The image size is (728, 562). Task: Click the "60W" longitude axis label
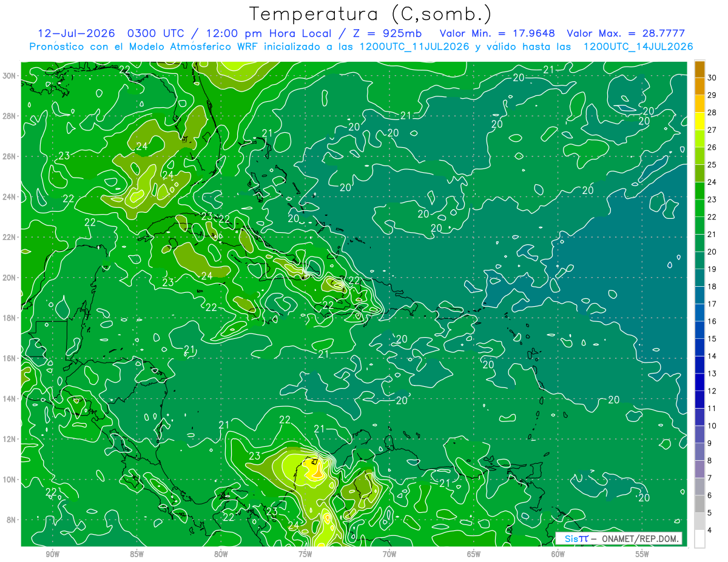[558, 554]
